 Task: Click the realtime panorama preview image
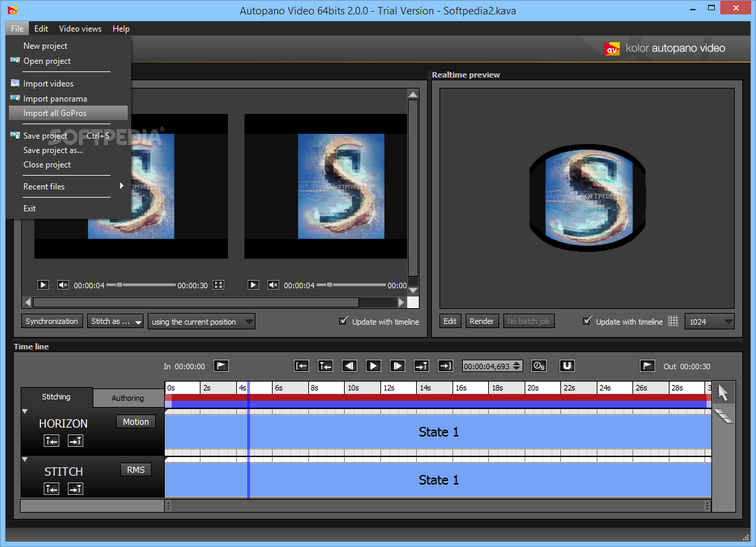coord(587,198)
